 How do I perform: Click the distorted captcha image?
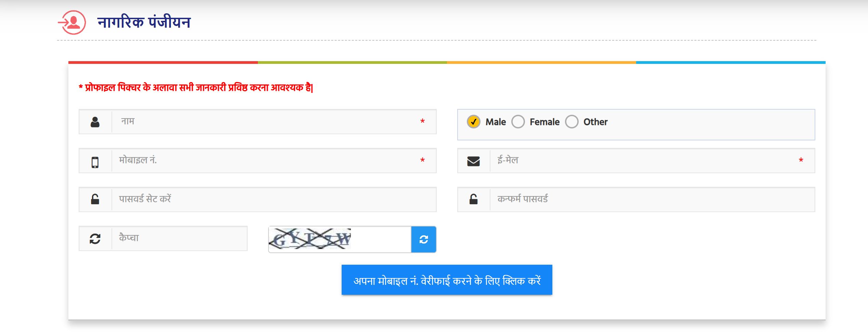click(310, 239)
